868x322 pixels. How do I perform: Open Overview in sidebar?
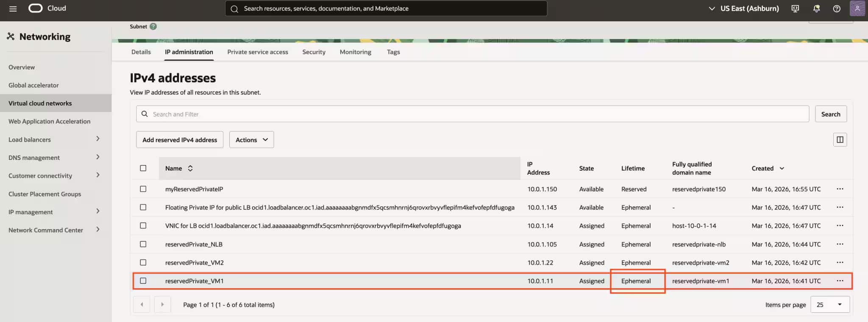coord(22,67)
